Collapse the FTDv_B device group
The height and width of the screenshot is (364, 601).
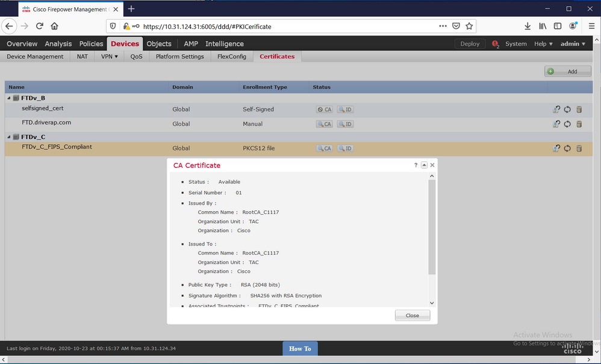click(x=9, y=98)
